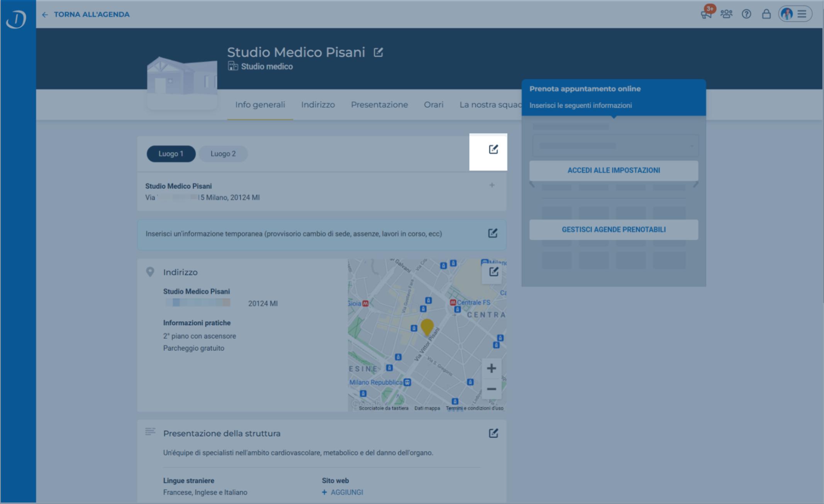Zoom in on the map
Screen dimensions: 824x504
(491, 368)
